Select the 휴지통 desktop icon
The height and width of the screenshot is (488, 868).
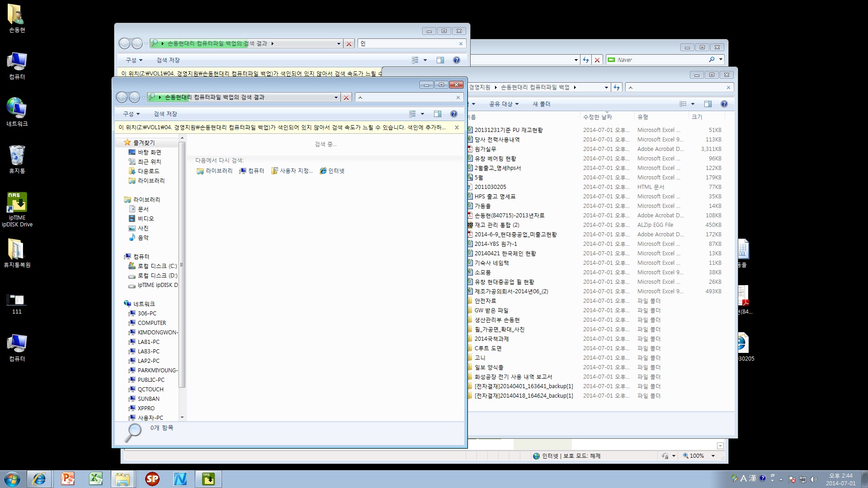(17, 159)
